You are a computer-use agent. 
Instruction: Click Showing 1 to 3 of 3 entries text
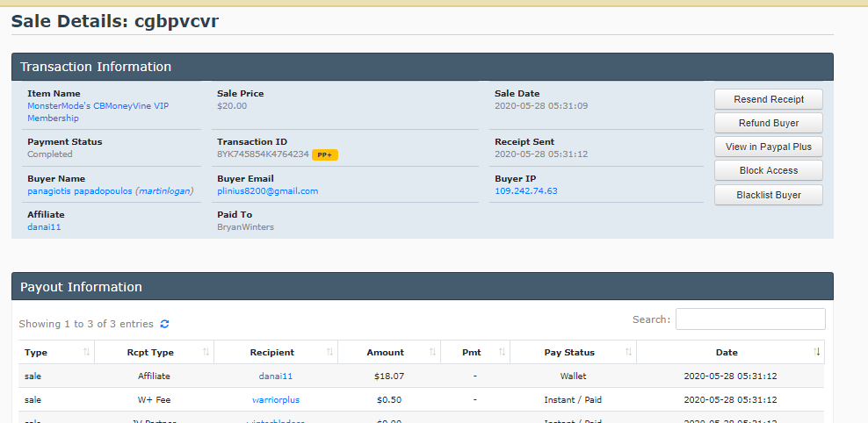click(86, 324)
